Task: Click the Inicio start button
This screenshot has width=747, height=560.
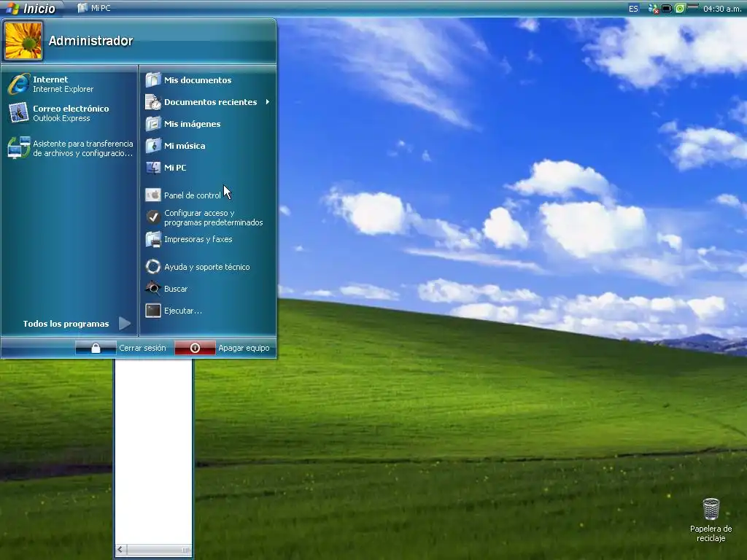Action: click(31, 8)
